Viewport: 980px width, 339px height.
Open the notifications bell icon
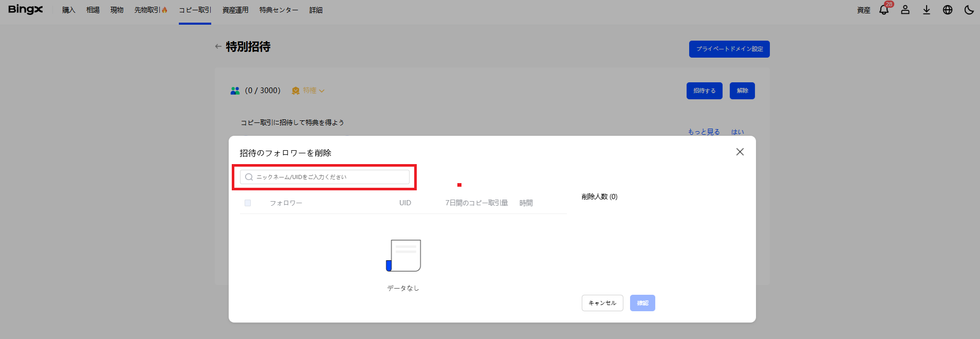(884, 10)
